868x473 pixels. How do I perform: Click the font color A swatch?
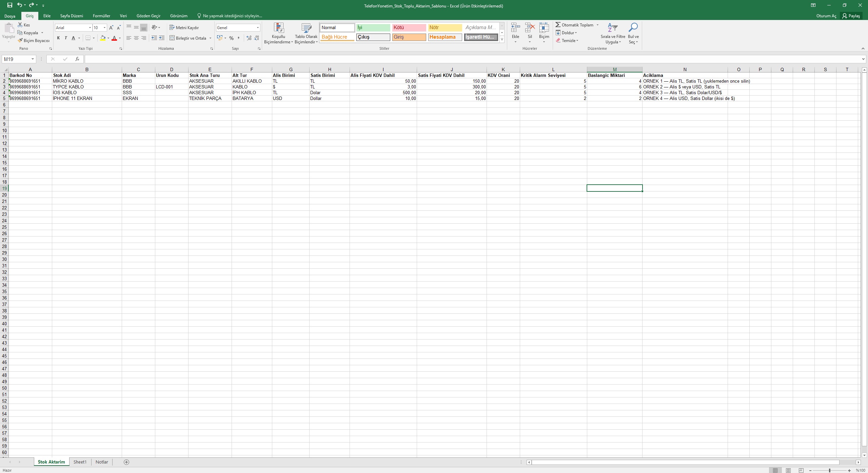click(114, 38)
